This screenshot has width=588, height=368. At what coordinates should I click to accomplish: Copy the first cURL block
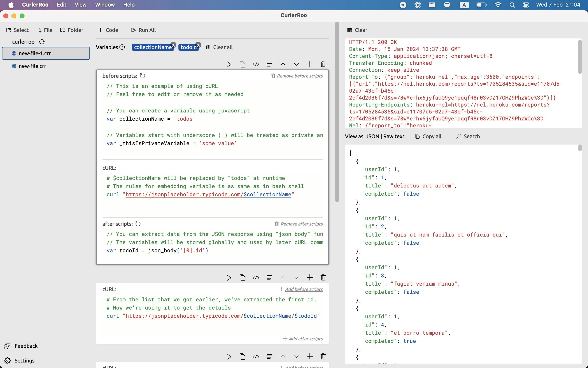(242, 64)
